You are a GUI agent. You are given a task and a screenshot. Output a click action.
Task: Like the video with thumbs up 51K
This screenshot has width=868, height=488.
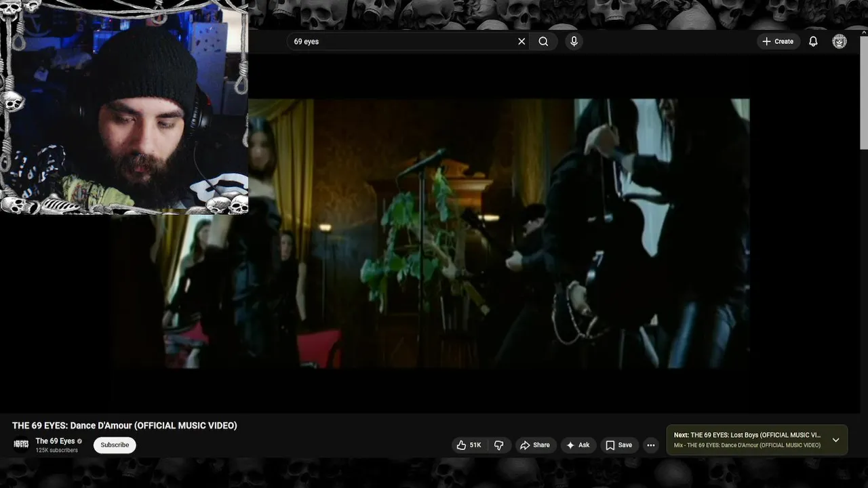click(469, 445)
